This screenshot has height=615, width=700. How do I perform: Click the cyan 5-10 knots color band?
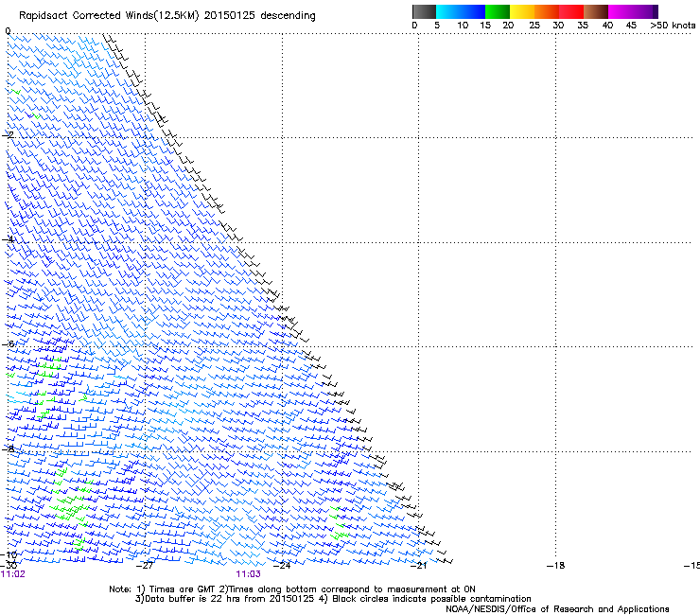(448, 11)
